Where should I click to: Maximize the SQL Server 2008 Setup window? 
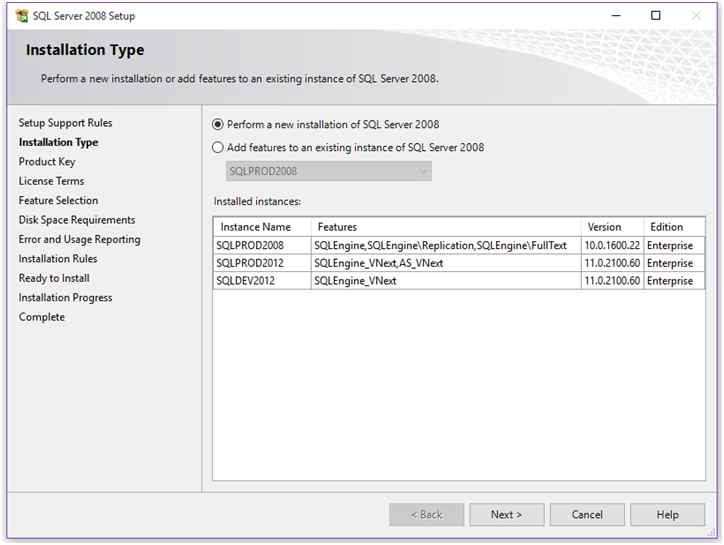655,15
